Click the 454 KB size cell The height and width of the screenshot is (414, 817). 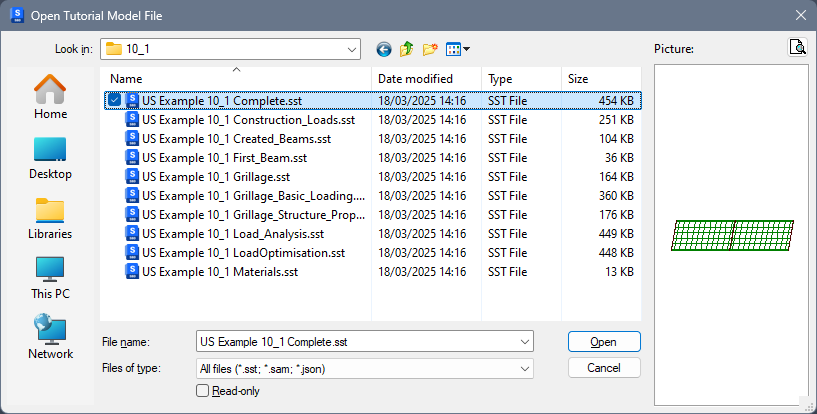click(x=616, y=101)
